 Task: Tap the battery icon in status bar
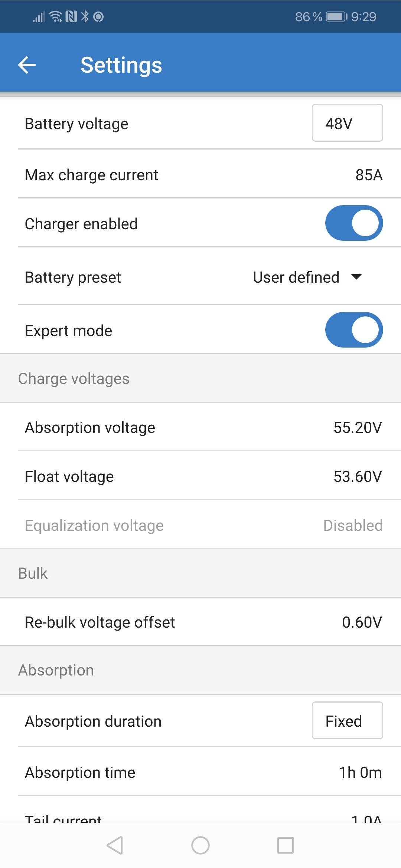click(336, 17)
